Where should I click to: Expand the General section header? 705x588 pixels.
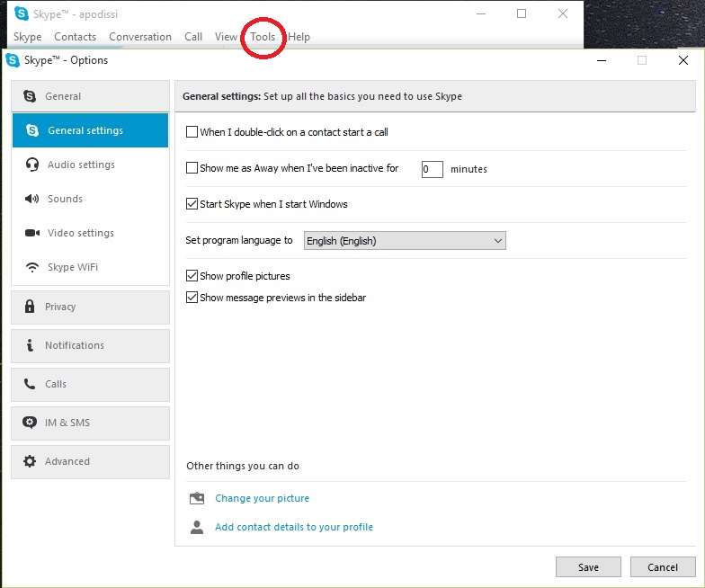coord(90,96)
